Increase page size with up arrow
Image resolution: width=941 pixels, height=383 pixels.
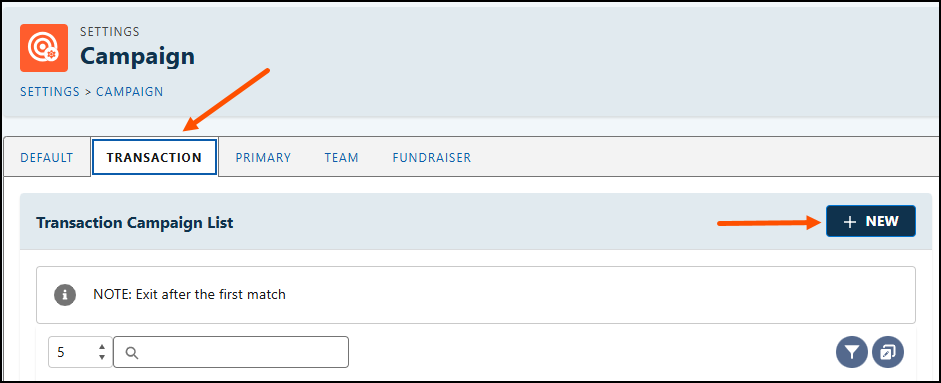coord(102,347)
